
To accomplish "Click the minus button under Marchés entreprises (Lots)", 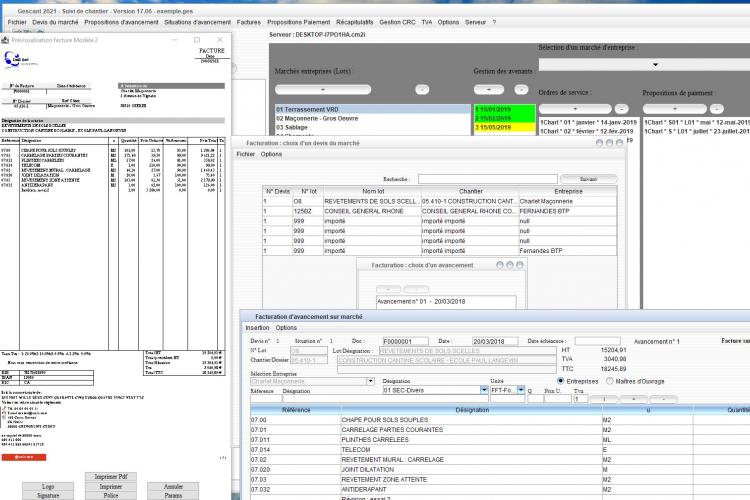I will pyautogui.click(x=422, y=89).
